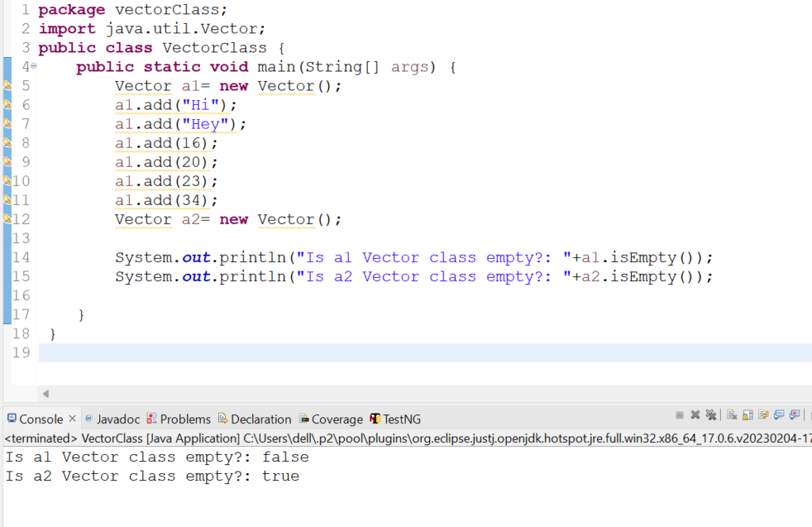Open the Declaration tab

(x=261, y=419)
